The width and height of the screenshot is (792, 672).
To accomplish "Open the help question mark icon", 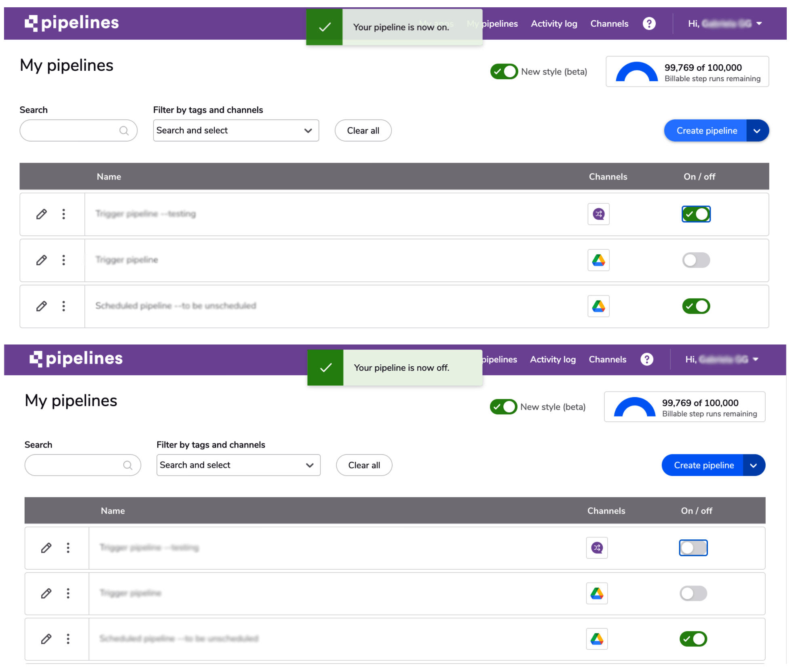I will [649, 23].
